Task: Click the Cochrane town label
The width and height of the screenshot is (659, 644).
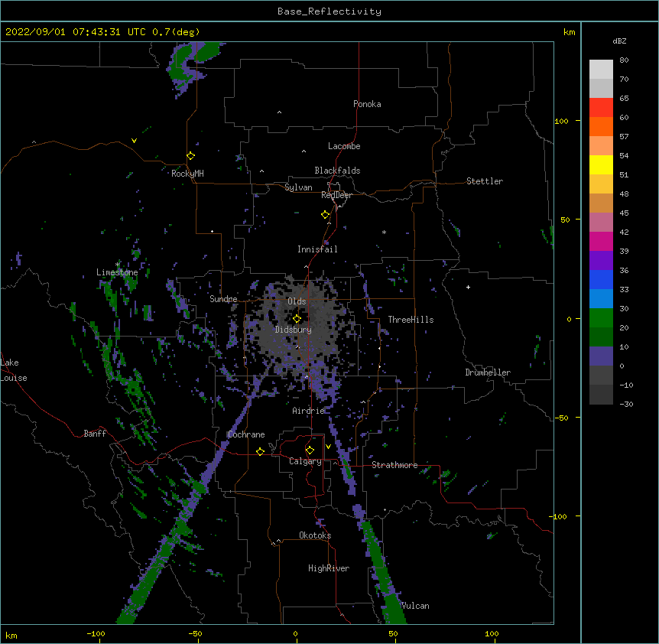Action: (x=246, y=434)
